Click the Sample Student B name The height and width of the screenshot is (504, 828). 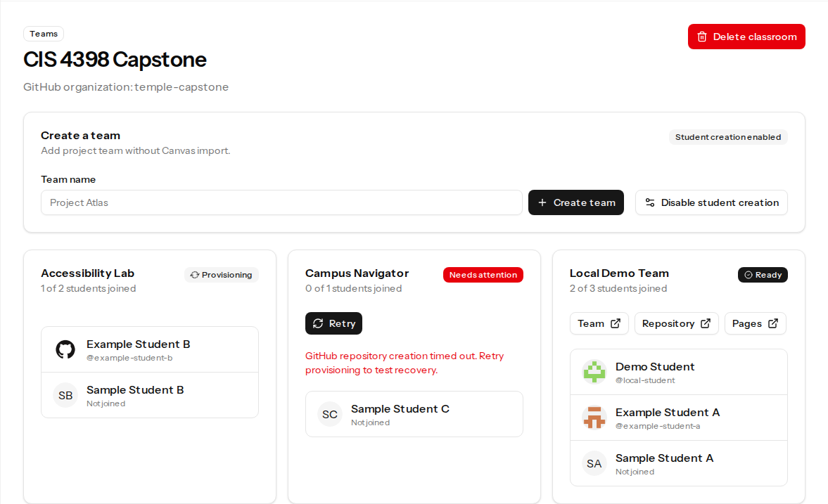[135, 390]
